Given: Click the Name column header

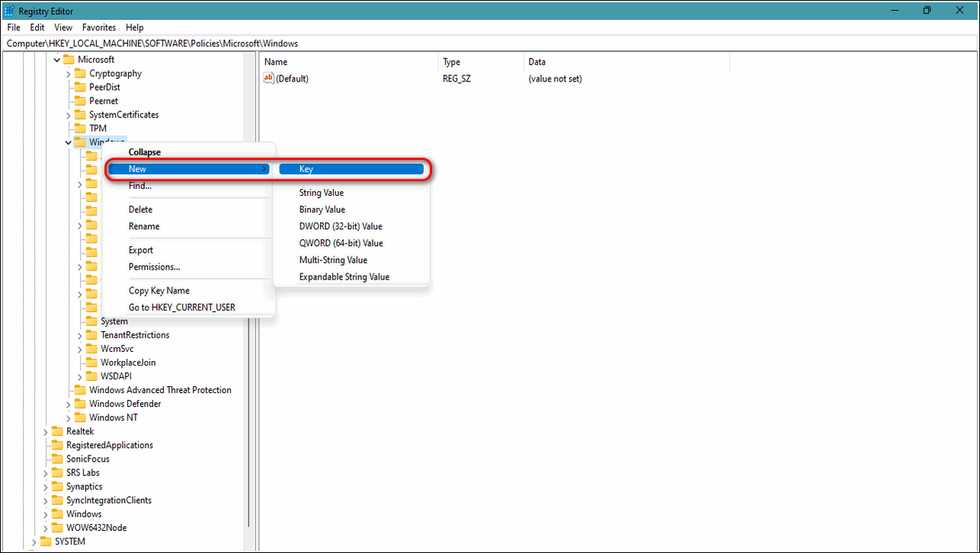Looking at the screenshot, I should 276,62.
